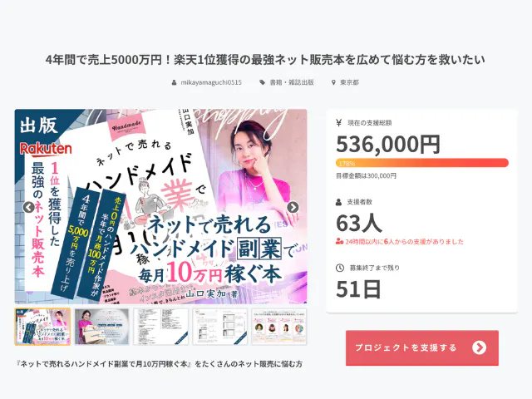Select the second thumbnail with woman holding box
This screenshot has height=399, width=532.
click(101, 327)
